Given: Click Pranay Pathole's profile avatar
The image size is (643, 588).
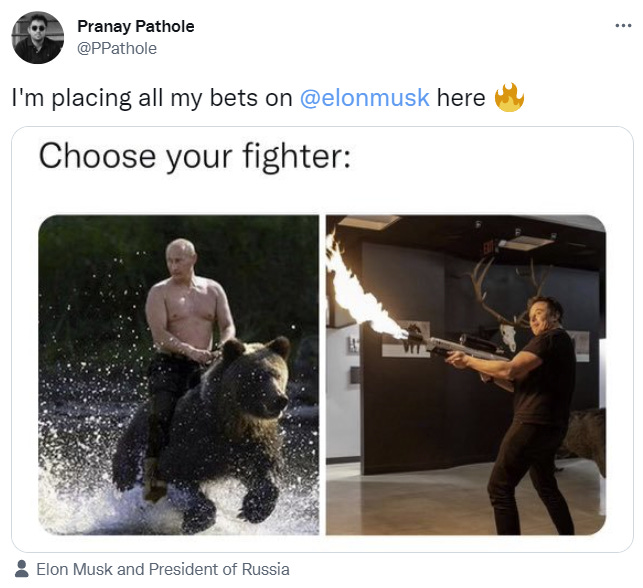Looking at the screenshot, I should click(38, 38).
